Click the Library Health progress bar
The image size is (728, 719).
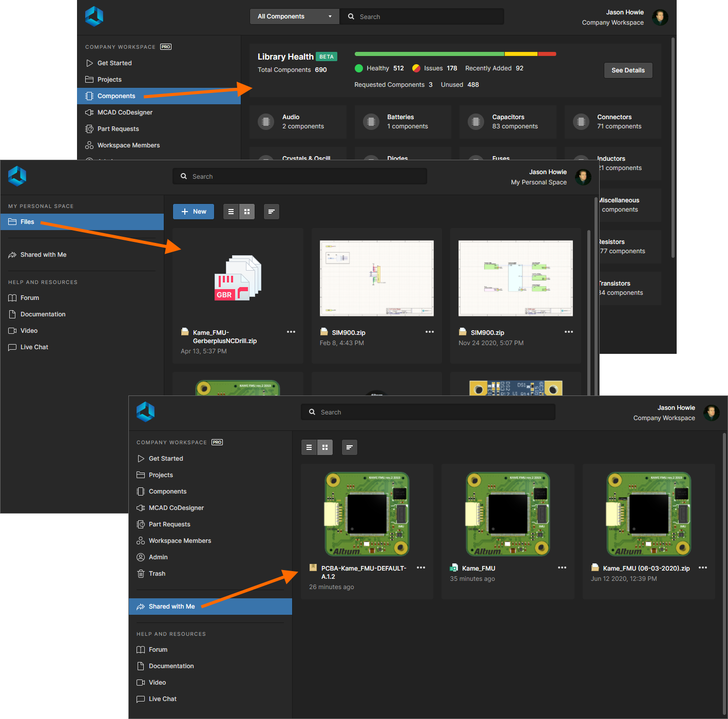(x=455, y=54)
